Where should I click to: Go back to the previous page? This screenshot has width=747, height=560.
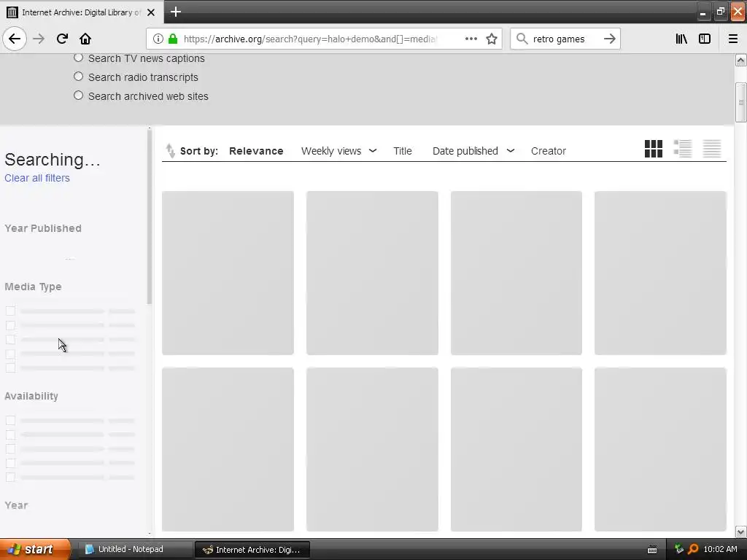tap(15, 39)
